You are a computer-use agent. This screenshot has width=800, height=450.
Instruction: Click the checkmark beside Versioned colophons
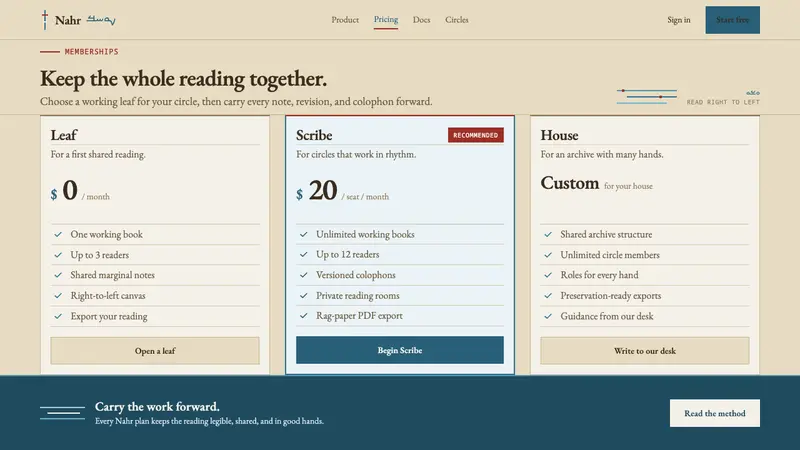(x=304, y=274)
